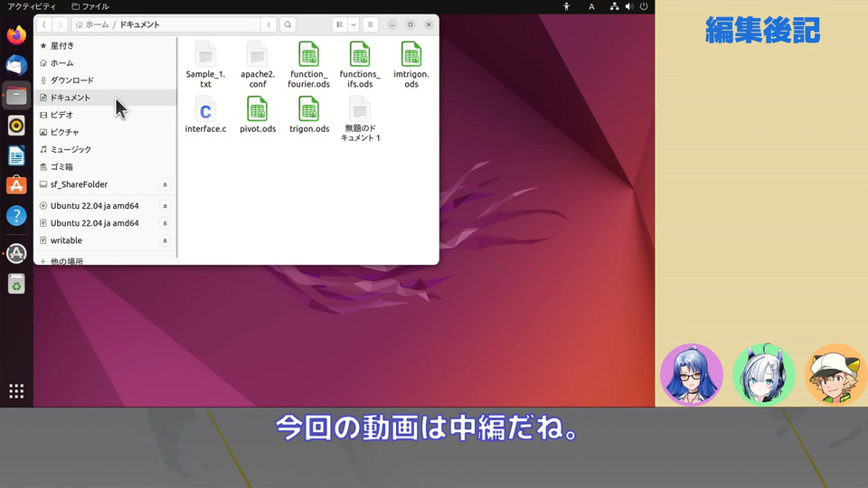Select function_fourier.ods spreadsheet

(308, 65)
